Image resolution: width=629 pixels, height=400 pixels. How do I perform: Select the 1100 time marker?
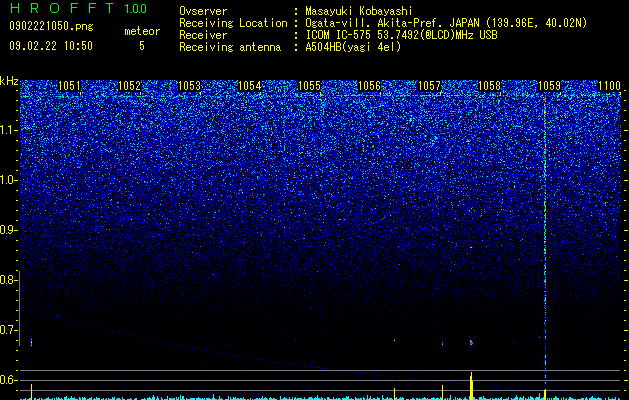point(609,86)
